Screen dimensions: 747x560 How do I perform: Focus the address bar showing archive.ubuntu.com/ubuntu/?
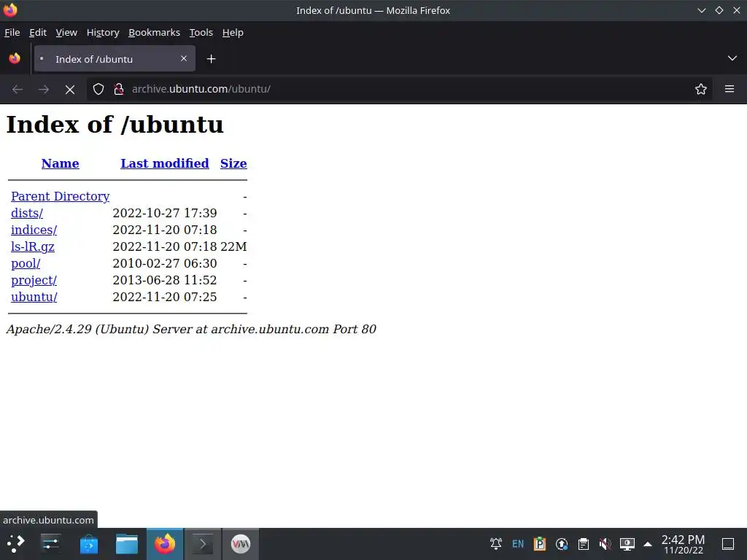[399, 89]
